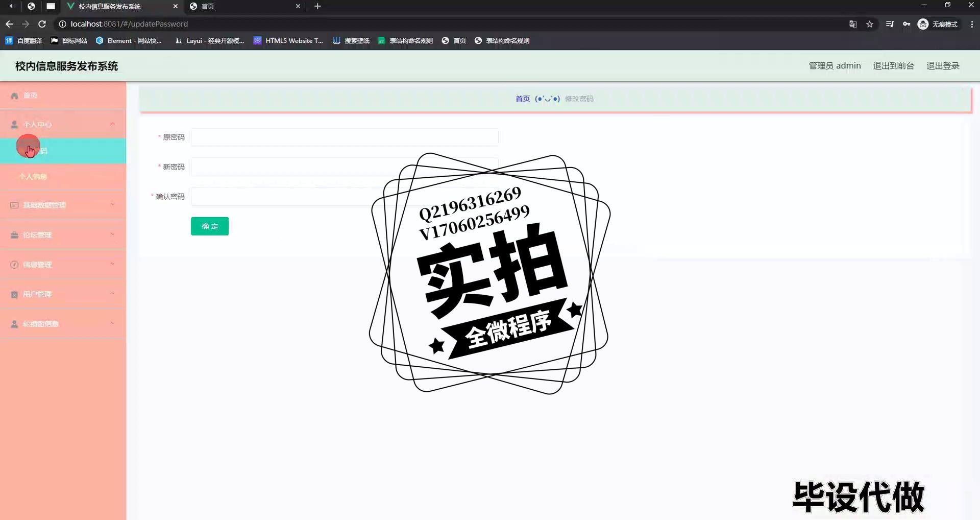Bookmark this page with star icon

click(x=870, y=24)
